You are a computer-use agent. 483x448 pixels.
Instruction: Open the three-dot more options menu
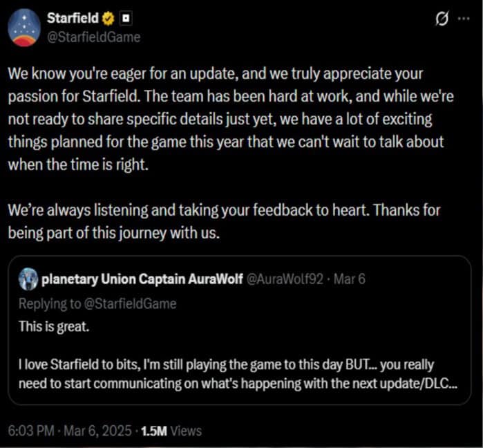pos(461,19)
